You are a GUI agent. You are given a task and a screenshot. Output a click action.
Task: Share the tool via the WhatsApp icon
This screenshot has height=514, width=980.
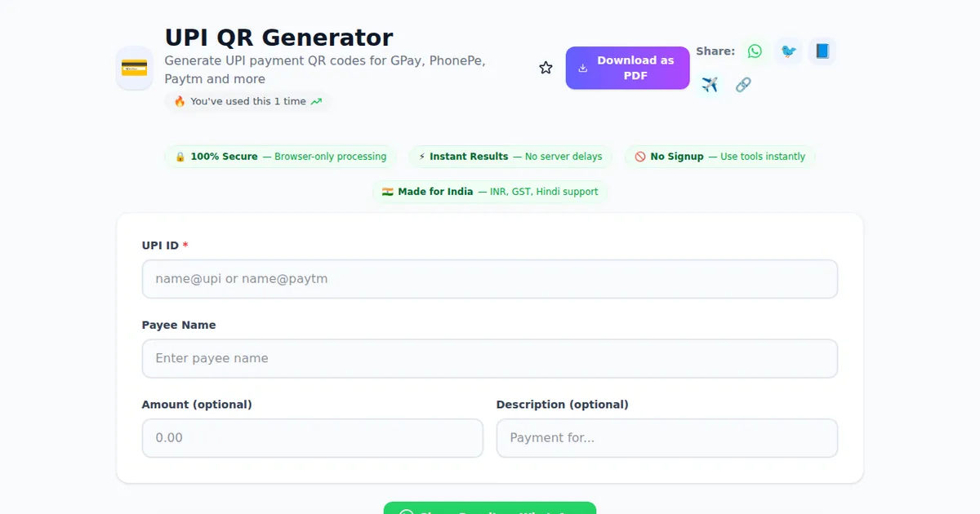pos(754,51)
